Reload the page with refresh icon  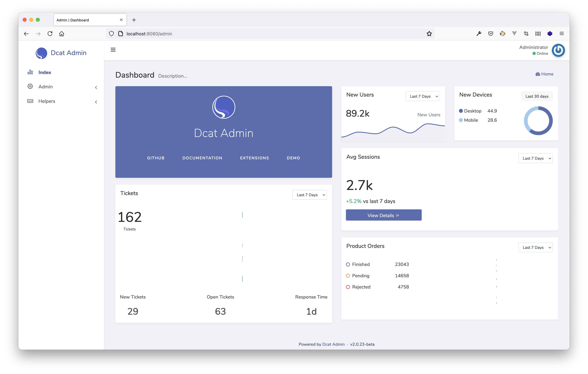click(50, 34)
